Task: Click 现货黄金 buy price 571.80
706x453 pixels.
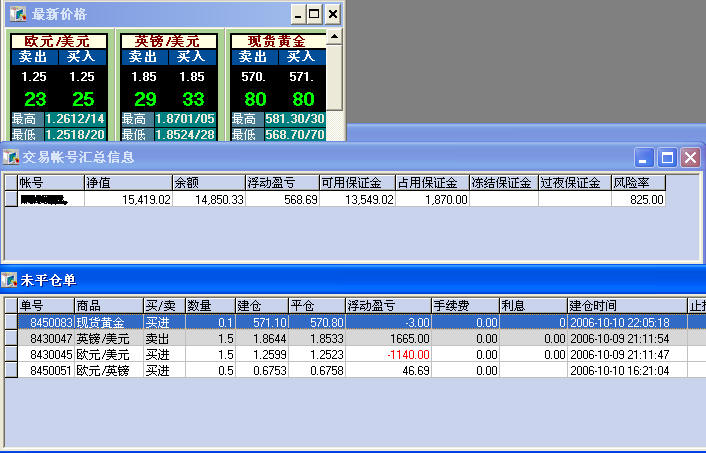Action: (302, 88)
